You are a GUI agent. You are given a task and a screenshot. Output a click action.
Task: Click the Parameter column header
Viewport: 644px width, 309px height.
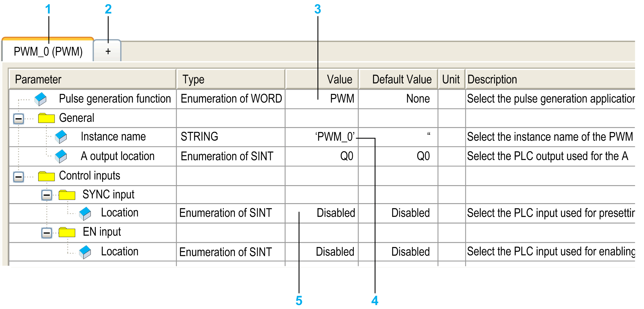(x=38, y=79)
